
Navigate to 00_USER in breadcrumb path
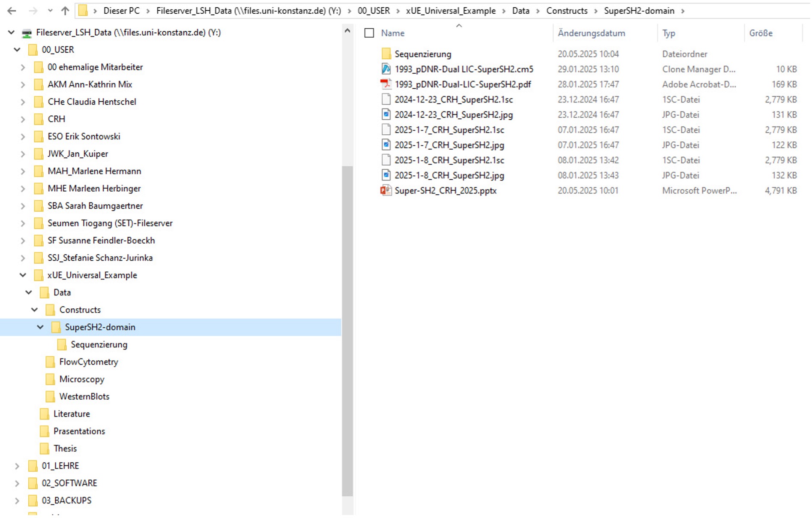click(373, 11)
